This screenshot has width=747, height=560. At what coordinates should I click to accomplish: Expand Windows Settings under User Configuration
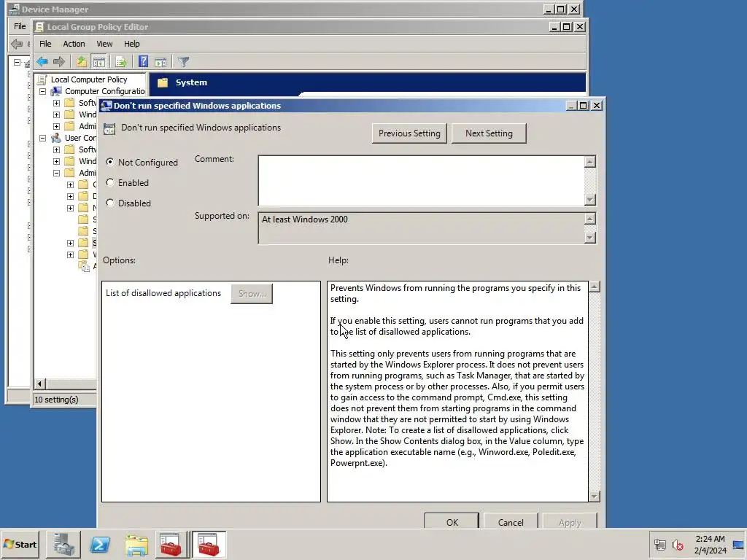(57, 161)
